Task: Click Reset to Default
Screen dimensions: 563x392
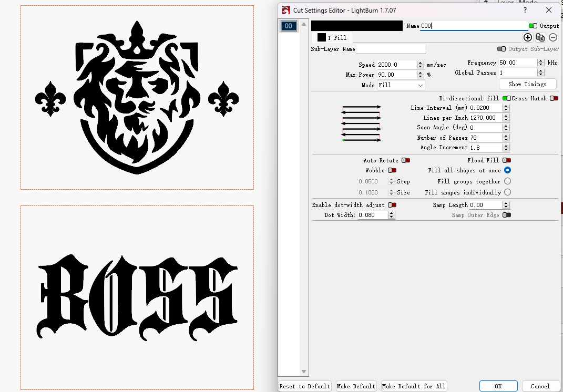Action: coord(304,386)
